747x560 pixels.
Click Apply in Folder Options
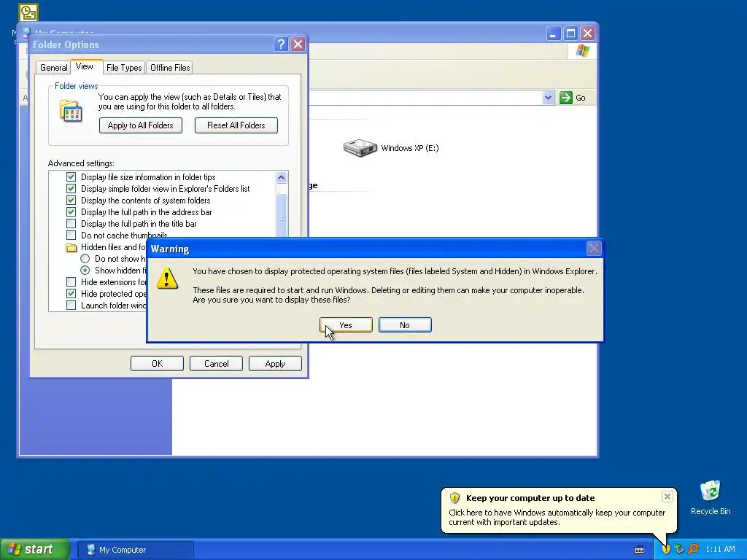[x=275, y=364]
